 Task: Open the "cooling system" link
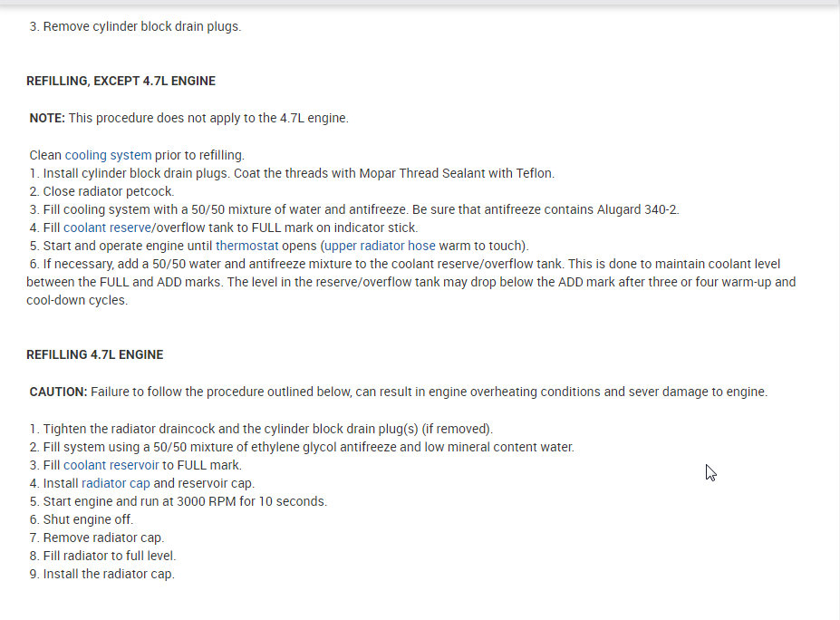point(108,155)
